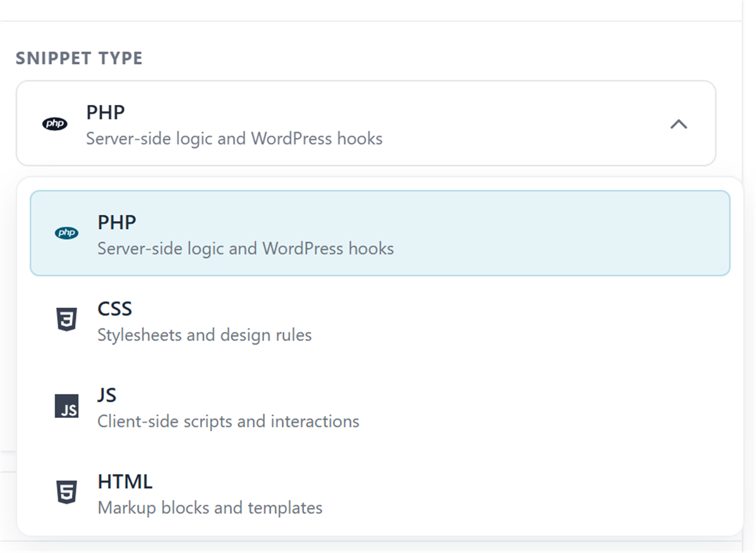The height and width of the screenshot is (553, 756).
Task: Click the HTML5 shield icon
Action: (67, 492)
